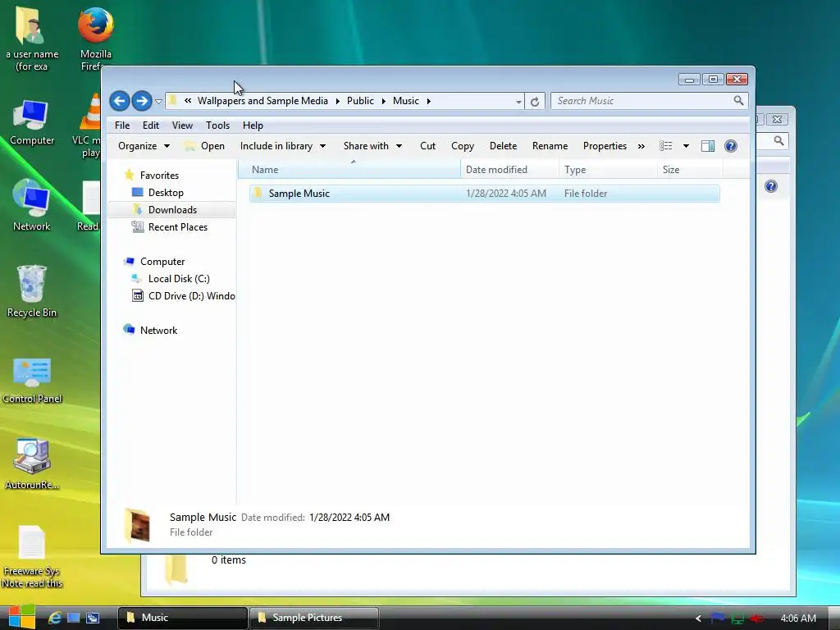
Task: Click the Music taskbar button
Action: pos(182,618)
